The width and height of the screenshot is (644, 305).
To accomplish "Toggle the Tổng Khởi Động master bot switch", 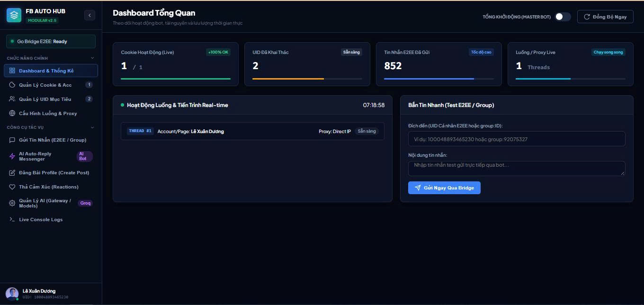I will pyautogui.click(x=563, y=17).
